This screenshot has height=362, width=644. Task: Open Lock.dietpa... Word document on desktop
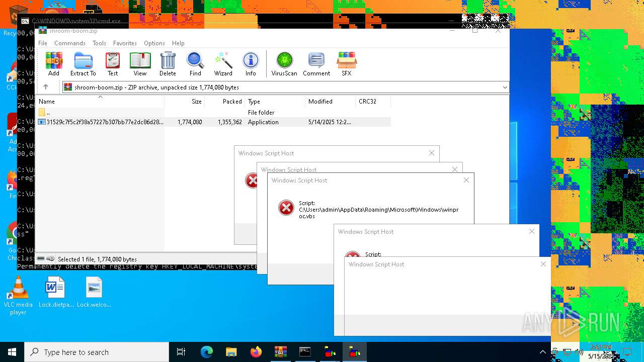point(55,292)
